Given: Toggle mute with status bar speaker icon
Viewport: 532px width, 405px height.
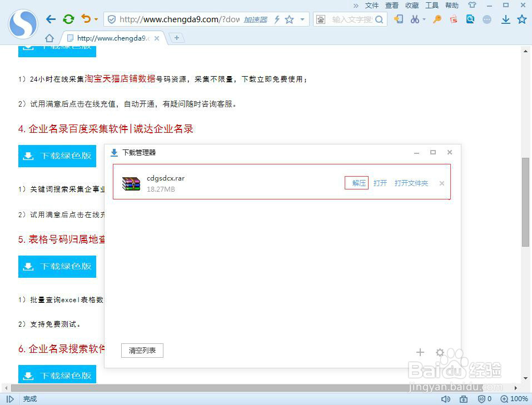Looking at the screenshot, I should [x=446, y=399].
